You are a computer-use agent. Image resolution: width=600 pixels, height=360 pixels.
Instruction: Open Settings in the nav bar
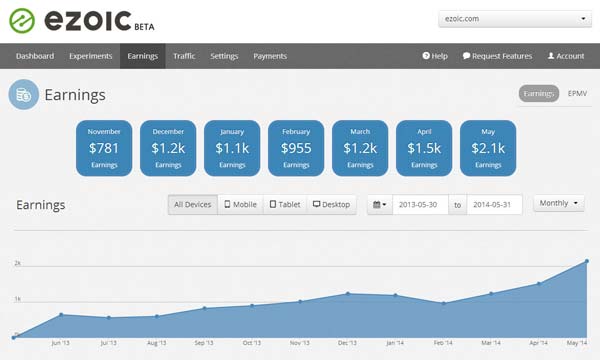coord(224,56)
